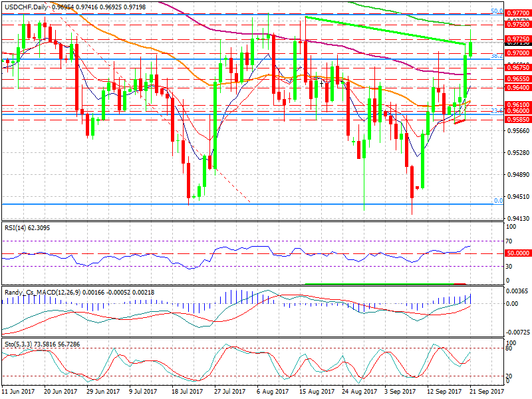Click the RSI 50.0000 red level tag
Viewport: 532px width, 399px height.
pyautogui.click(x=517, y=253)
